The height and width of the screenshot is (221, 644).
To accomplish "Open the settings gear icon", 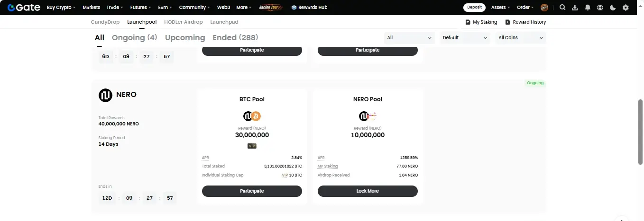I will (626, 8).
